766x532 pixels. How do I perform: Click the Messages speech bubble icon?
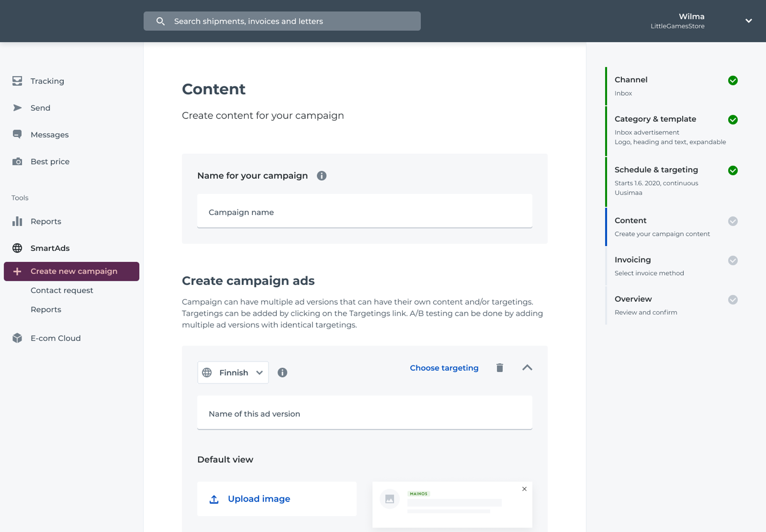point(17,134)
